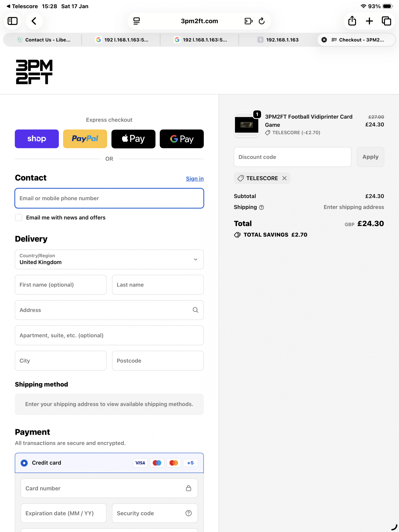399x532 pixels.
Task: Click the address search magnifier icon
Action: [x=195, y=310]
